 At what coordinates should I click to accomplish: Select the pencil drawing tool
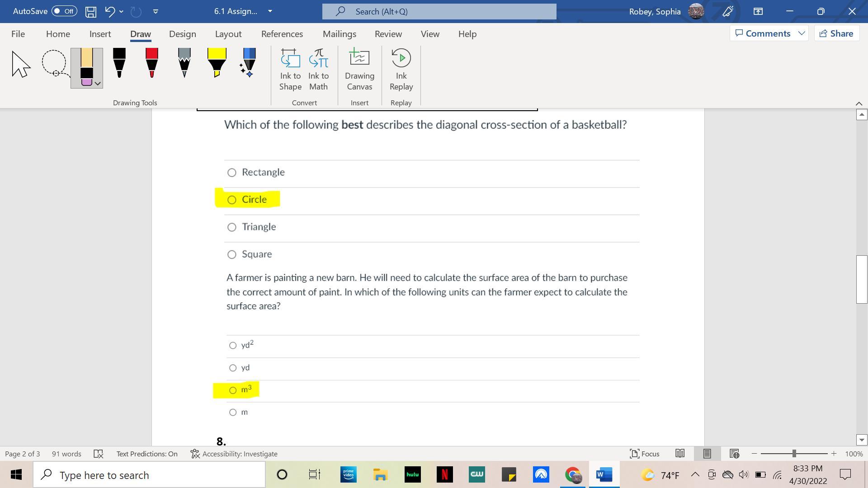(184, 63)
